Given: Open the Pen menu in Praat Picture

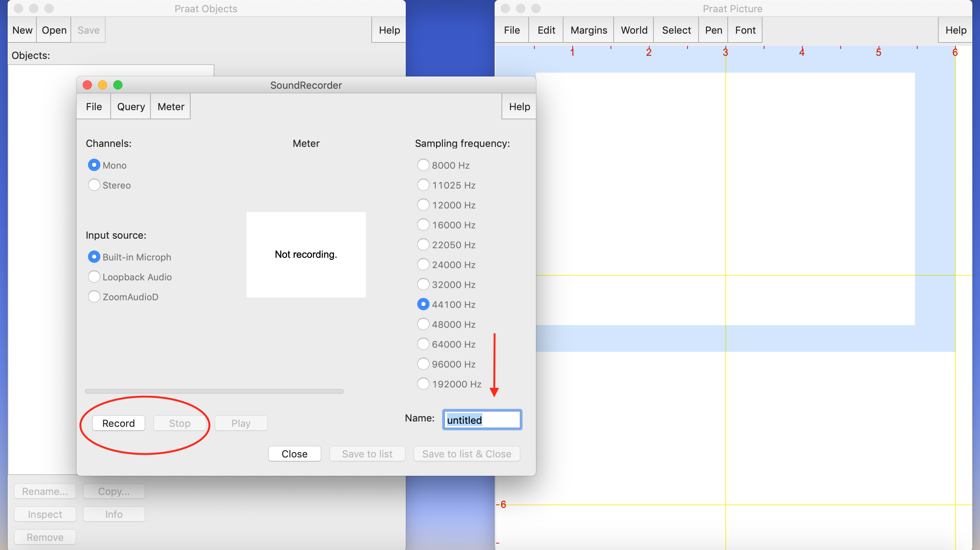Looking at the screenshot, I should tap(714, 30).
